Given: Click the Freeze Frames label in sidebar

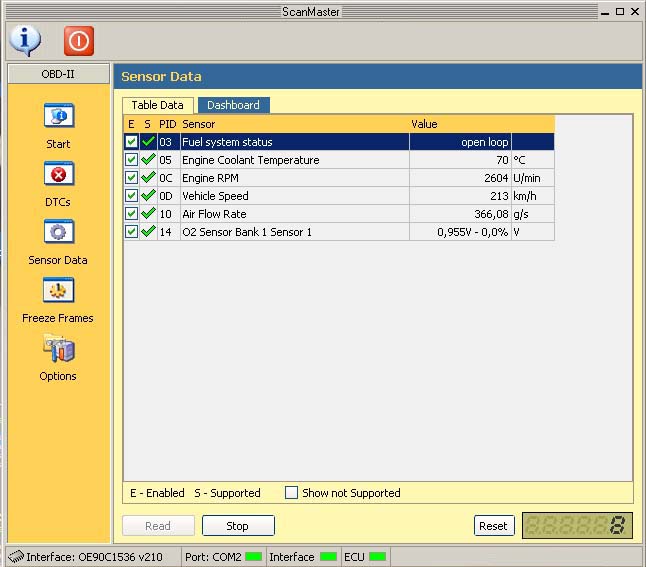Looking at the screenshot, I should [x=58, y=318].
